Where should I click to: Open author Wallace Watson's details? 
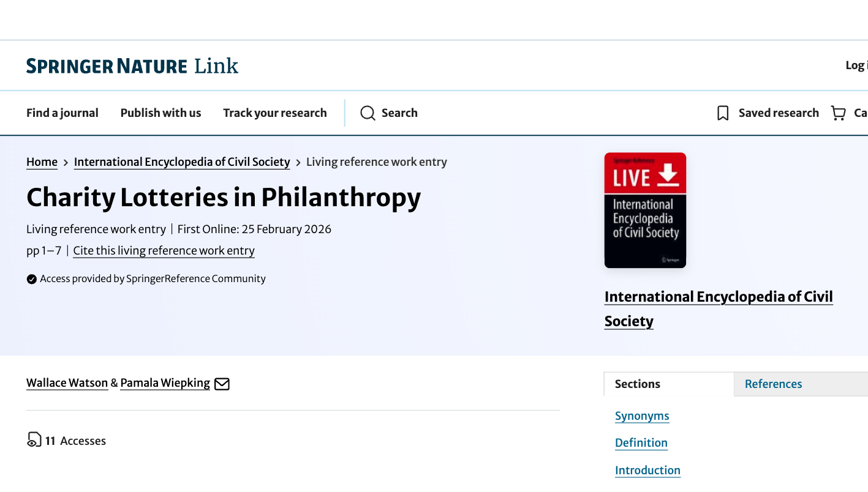click(x=67, y=383)
